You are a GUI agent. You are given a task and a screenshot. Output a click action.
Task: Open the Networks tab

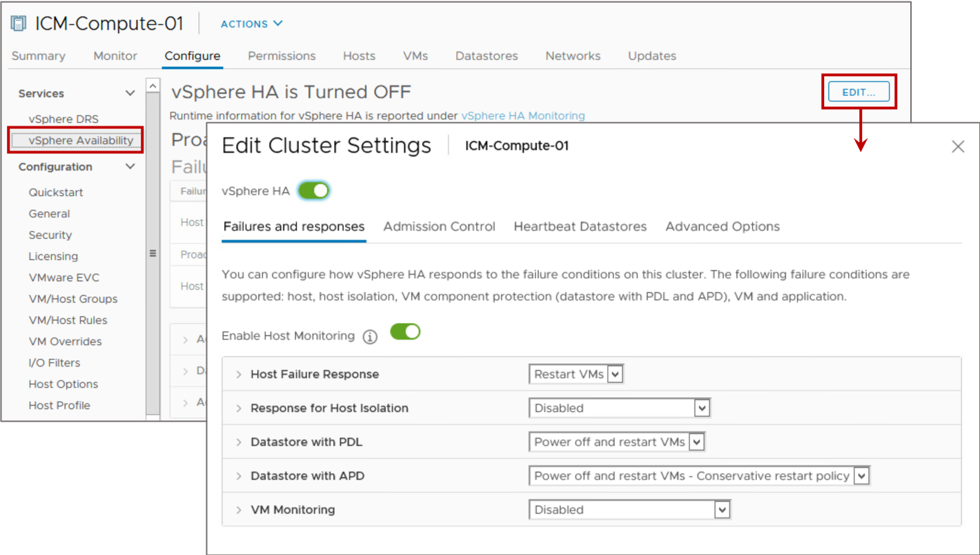(573, 56)
